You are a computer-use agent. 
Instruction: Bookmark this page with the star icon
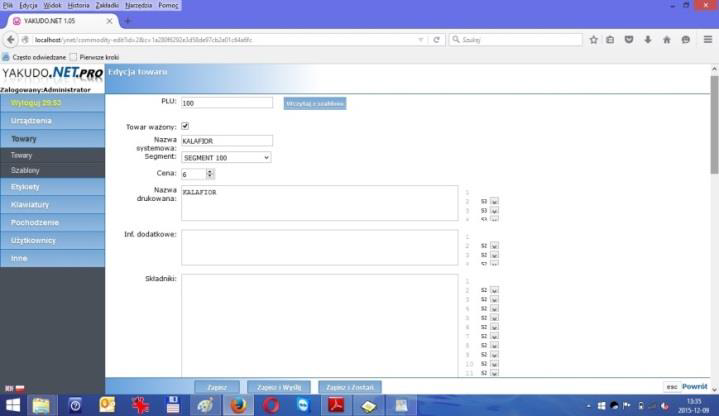click(594, 40)
